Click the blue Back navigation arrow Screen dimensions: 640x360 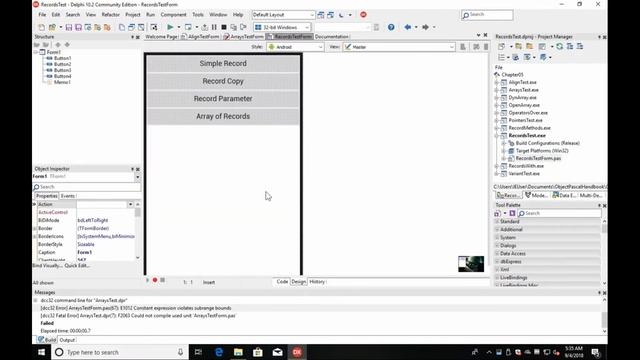point(407,27)
